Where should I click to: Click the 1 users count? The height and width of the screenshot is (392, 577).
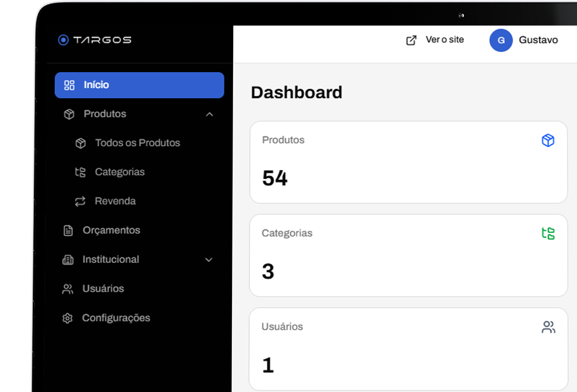[x=268, y=365]
